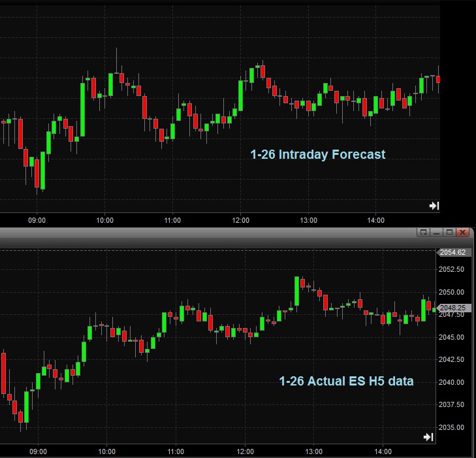Click the 2042.50 level on the price axis

coord(452,359)
